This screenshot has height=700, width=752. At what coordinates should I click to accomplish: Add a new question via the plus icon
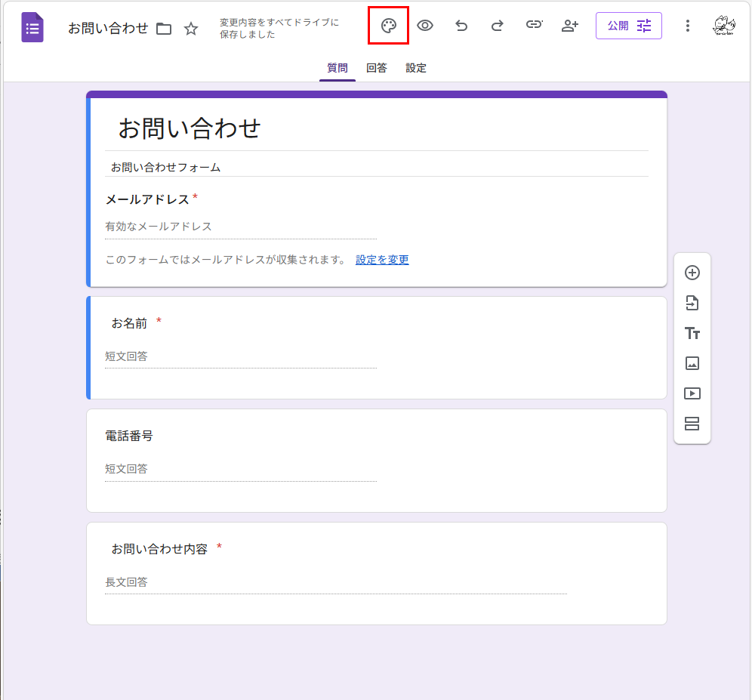pos(692,273)
